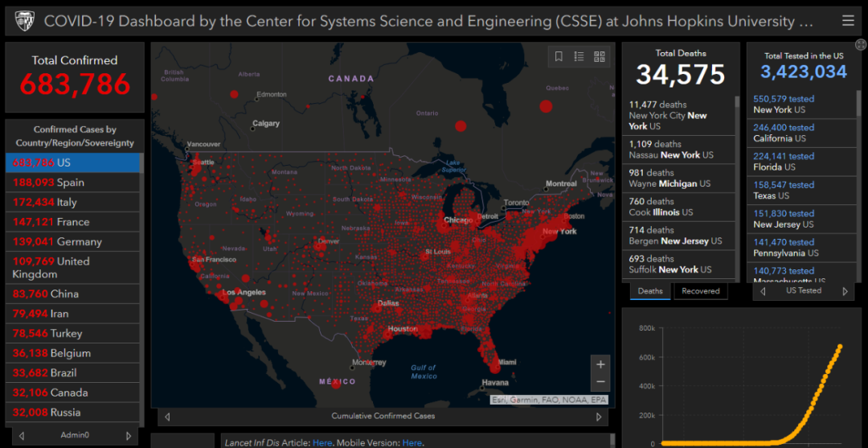Switch to the Recovered tab

coord(700,290)
